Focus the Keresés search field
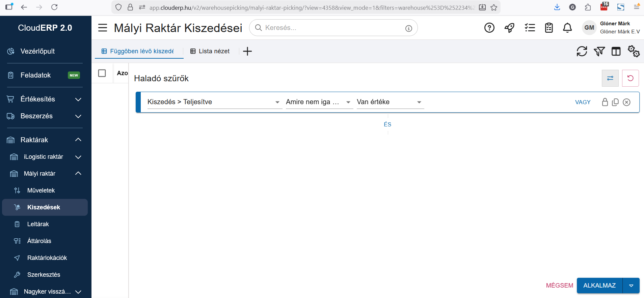Screen dimensions: 644x298 point(333,28)
